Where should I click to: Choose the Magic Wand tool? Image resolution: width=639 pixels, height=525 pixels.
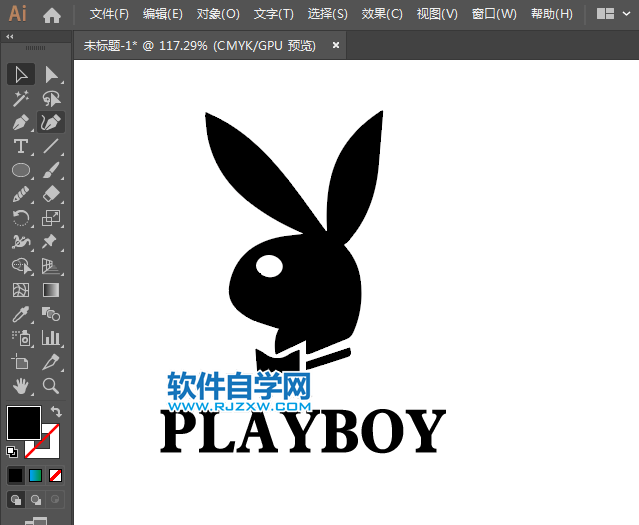coord(21,99)
